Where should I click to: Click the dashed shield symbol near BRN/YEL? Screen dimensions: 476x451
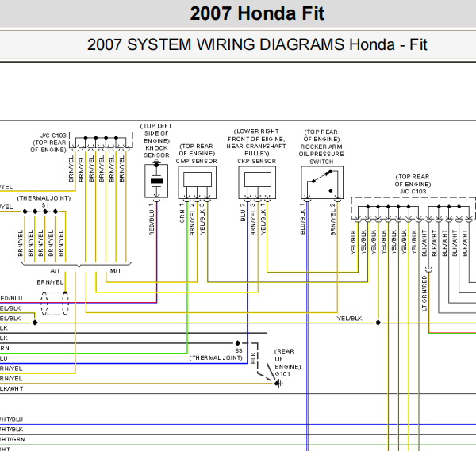point(55,304)
